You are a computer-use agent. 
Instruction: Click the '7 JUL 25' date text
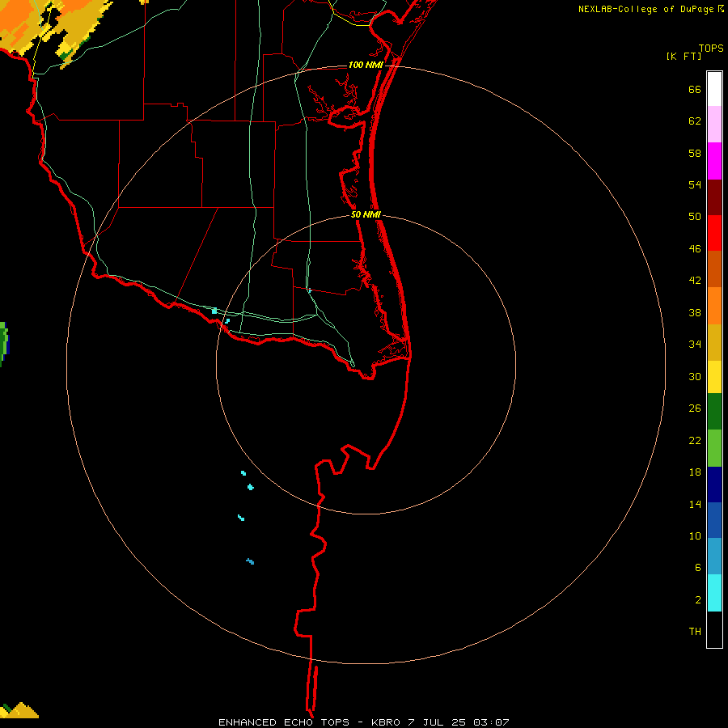pyautogui.click(x=437, y=722)
